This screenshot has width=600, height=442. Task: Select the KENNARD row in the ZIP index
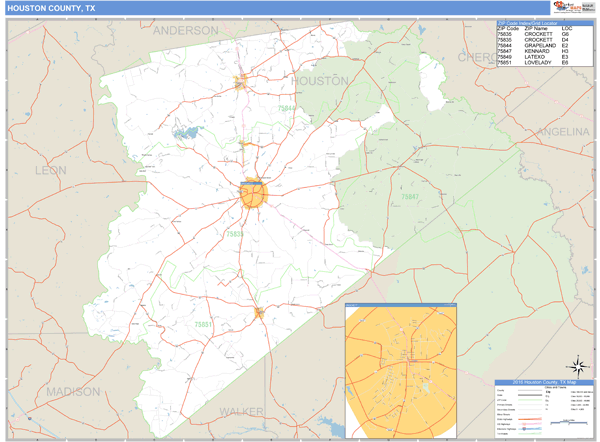coord(545,51)
